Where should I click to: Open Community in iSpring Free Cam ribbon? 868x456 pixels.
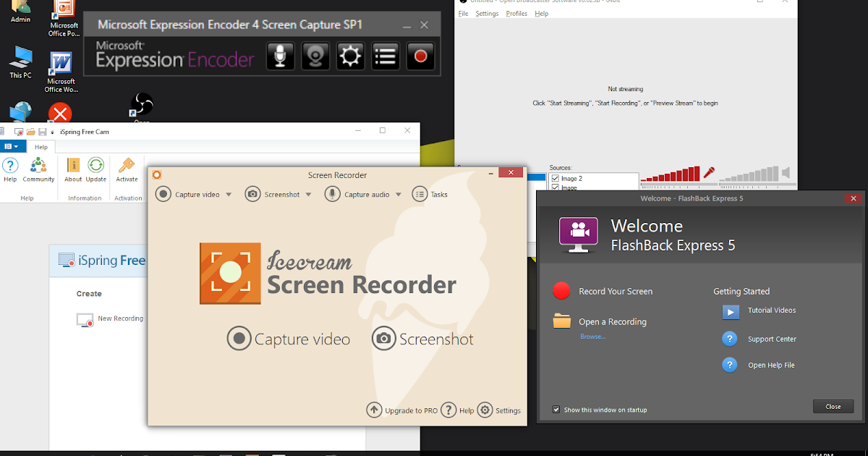tap(38, 170)
